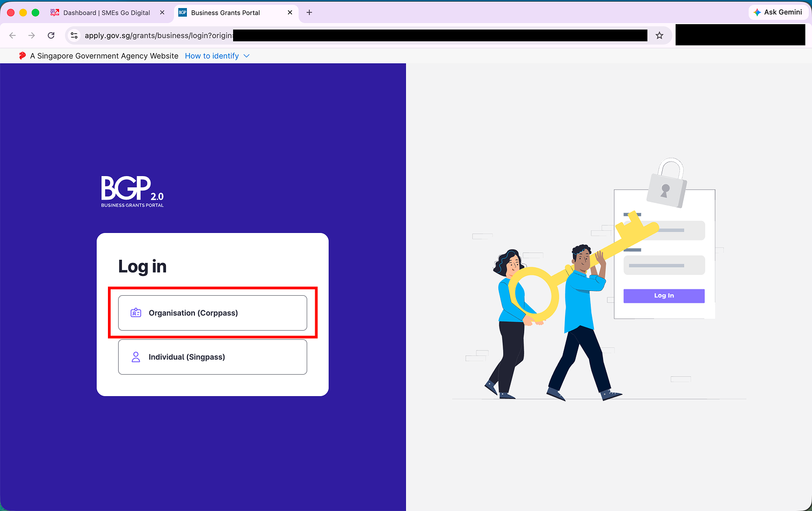The width and height of the screenshot is (812, 511).
Task: Click the Singpass person icon
Action: tap(136, 357)
